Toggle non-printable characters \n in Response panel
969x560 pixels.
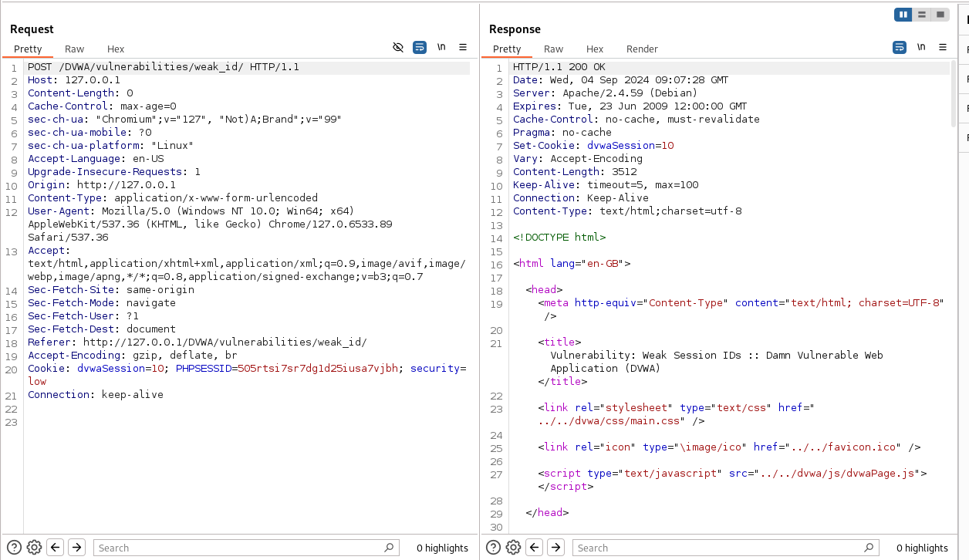pyautogui.click(x=921, y=47)
